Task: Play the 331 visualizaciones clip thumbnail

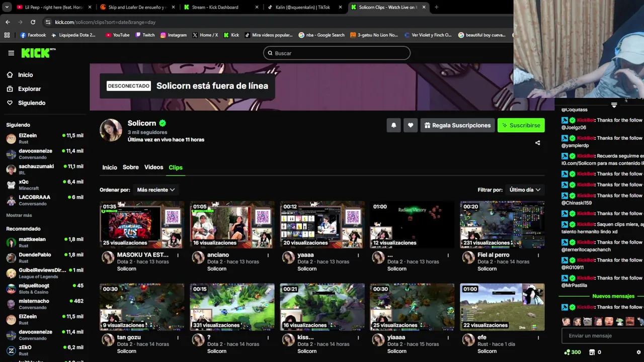Action: pyautogui.click(x=232, y=307)
